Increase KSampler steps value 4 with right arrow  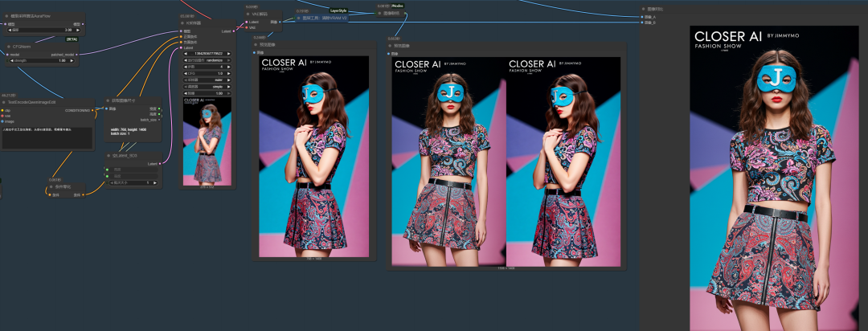(x=229, y=67)
